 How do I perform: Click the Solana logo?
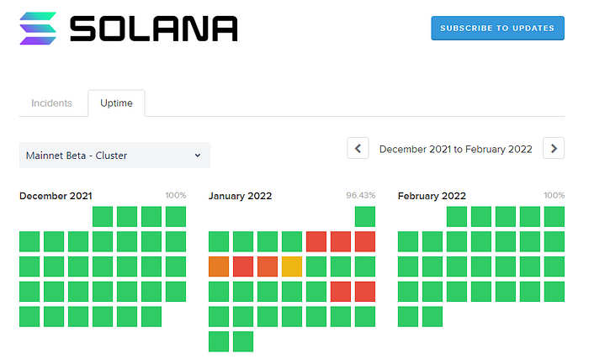point(129,29)
